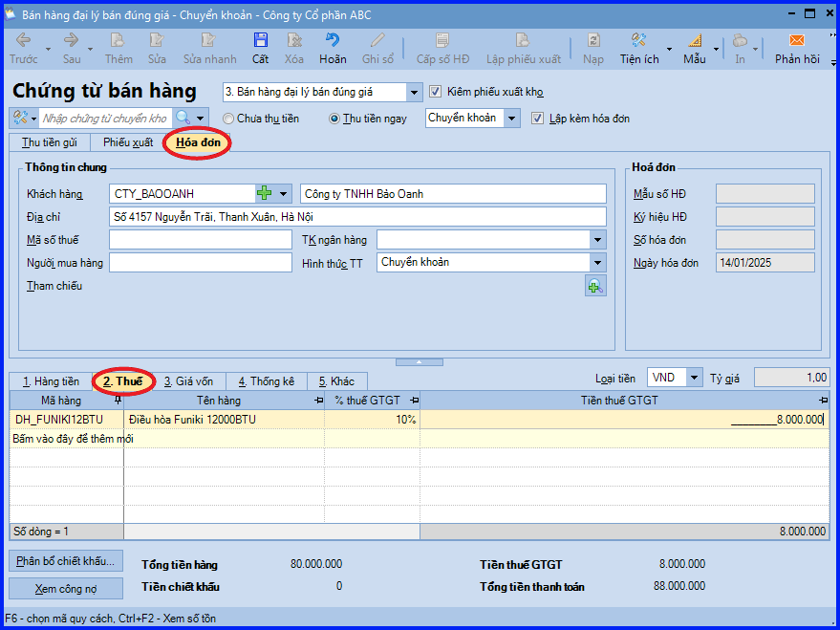Click the Tham chiếu add-reference icon
Viewport: 840px width, 630px height.
595,286
